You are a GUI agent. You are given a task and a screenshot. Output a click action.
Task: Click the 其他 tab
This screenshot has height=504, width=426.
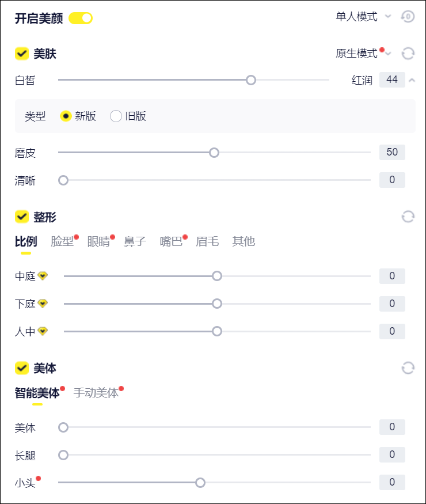(x=244, y=241)
